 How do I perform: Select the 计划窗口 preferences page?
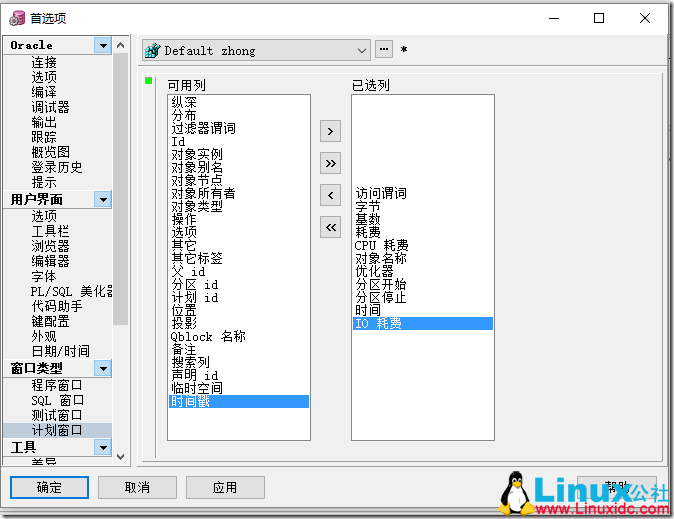coord(58,430)
